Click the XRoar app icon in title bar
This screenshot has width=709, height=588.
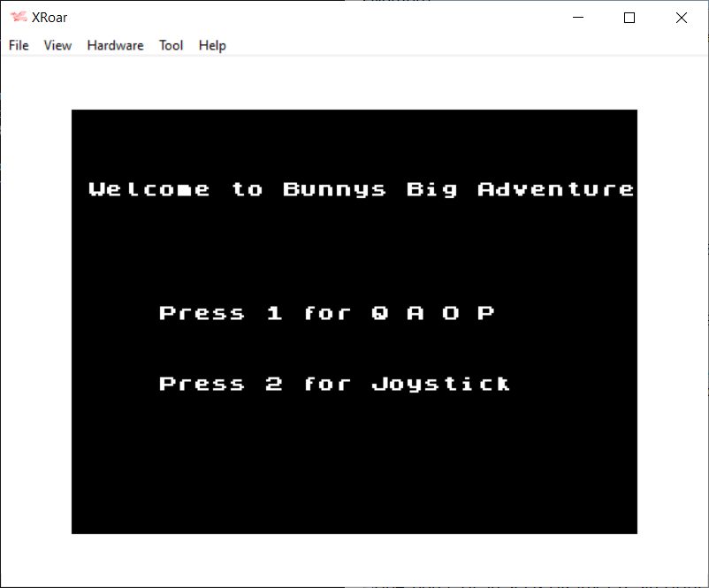pyautogui.click(x=18, y=18)
